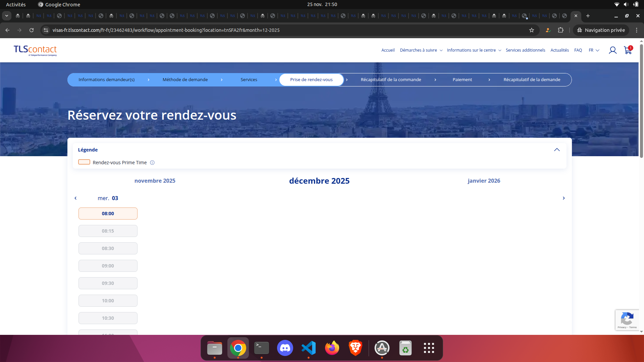Bookmark the page with the star icon

(x=532, y=30)
